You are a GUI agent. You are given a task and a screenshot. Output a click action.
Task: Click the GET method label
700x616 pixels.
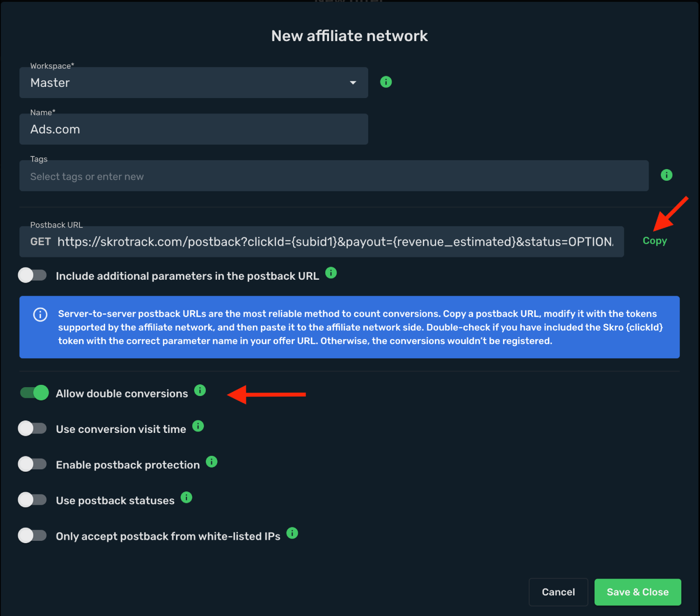(x=41, y=242)
